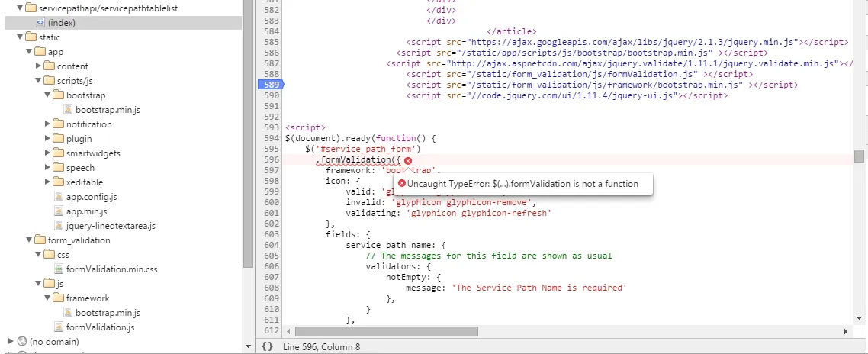The image size is (868, 354).
Task: Click the formValidation.js script src on line 588
Action: pyautogui.click(x=584, y=74)
